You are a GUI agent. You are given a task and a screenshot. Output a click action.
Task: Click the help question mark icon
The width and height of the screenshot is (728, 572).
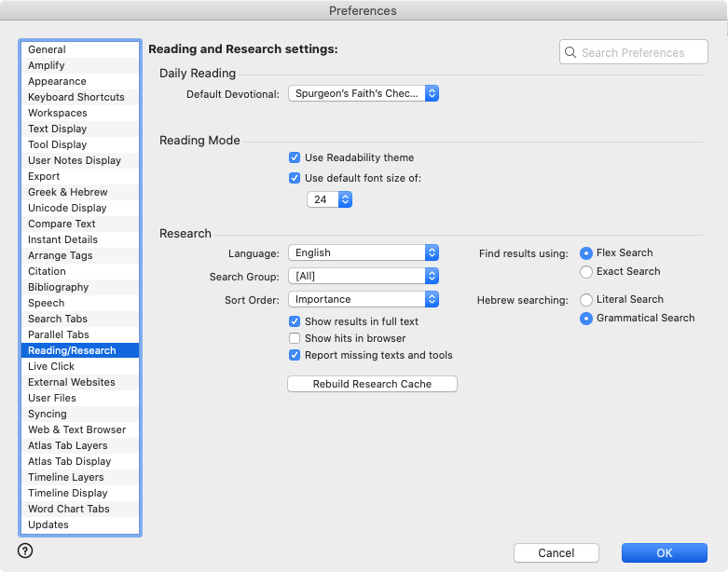pyautogui.click(x=25, y=551)
